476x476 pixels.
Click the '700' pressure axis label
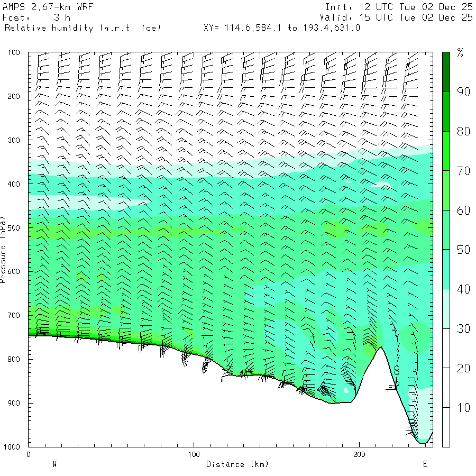point(14,315)
